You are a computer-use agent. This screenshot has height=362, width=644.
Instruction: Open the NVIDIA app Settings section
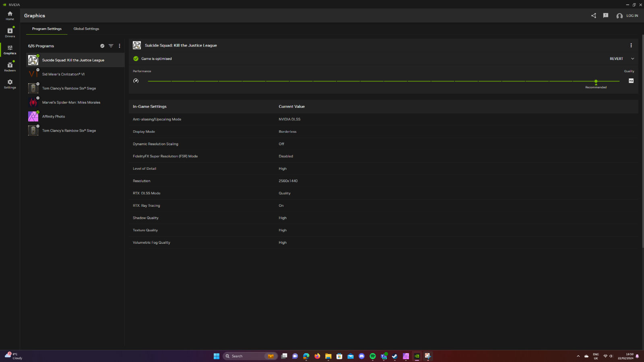[x=10, y=84]
